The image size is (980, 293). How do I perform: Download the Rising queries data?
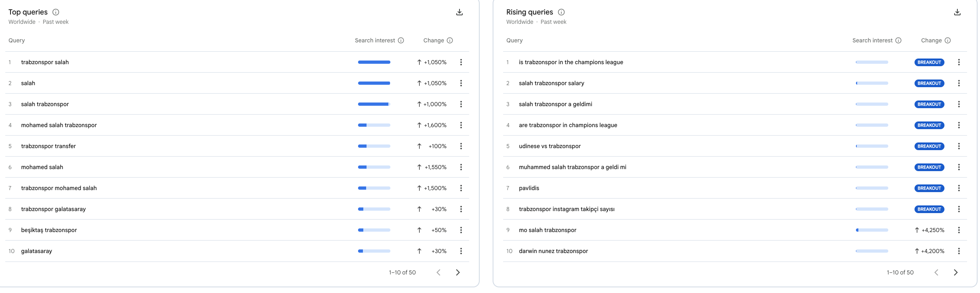(x=957, y=12)
